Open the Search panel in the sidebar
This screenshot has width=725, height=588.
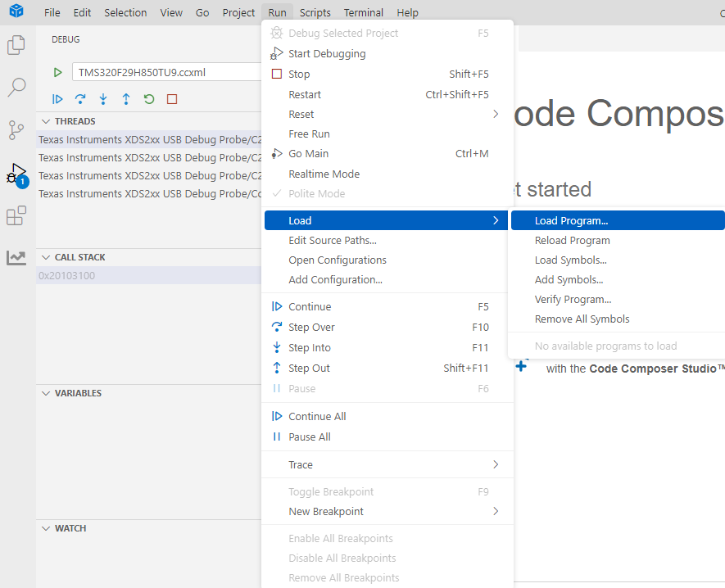coord(16,84)
